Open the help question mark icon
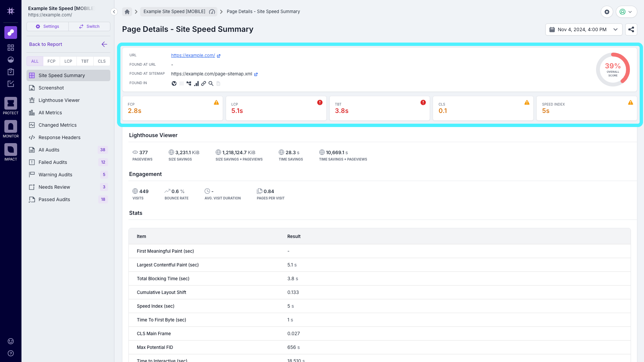This screenshot has width=644, height=362. [11, 353]
